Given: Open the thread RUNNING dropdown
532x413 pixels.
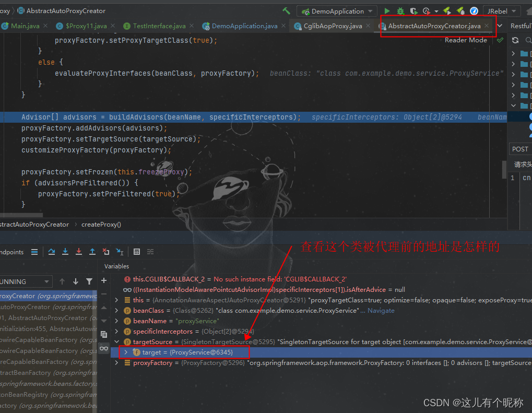Looking at the screenshot, I should tap(26, 281).
